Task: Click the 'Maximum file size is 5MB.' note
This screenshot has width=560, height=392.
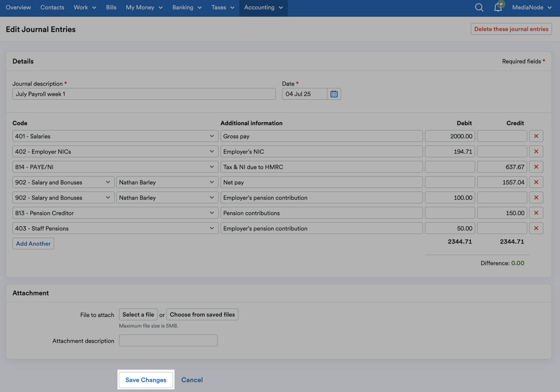Action: pos(148,326)
